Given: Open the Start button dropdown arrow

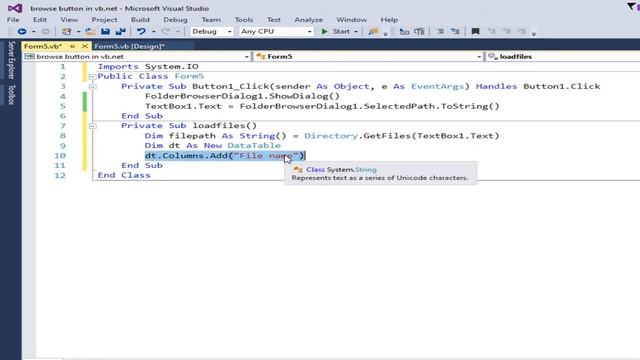Looking at the screenshot, I should 356,31.
